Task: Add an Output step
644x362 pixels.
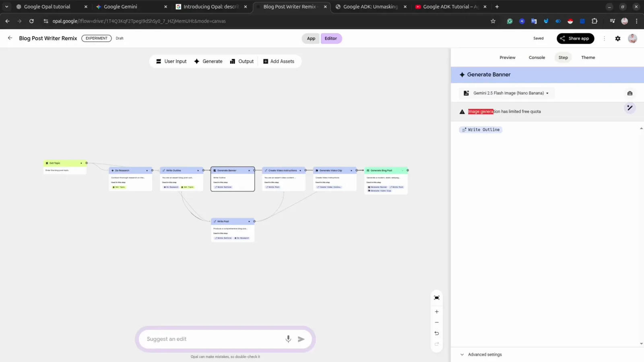Action: [242, 62]
